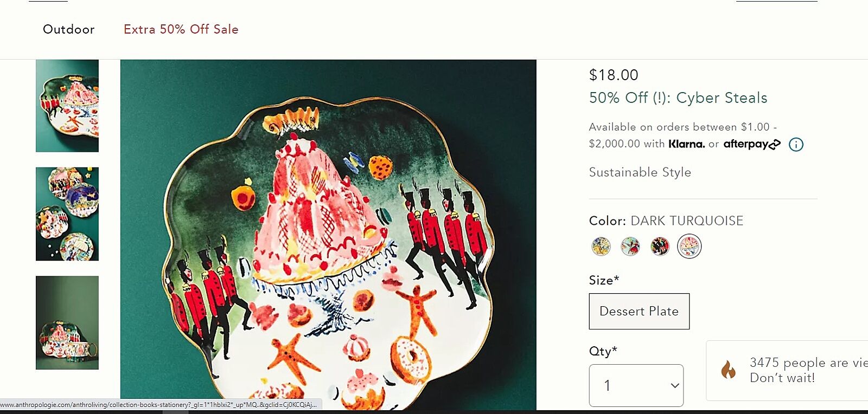Select the yellow and blue color swatch
Image resolution: width=868 pixels, height=414 pixels.
click(x=601, y=247)
